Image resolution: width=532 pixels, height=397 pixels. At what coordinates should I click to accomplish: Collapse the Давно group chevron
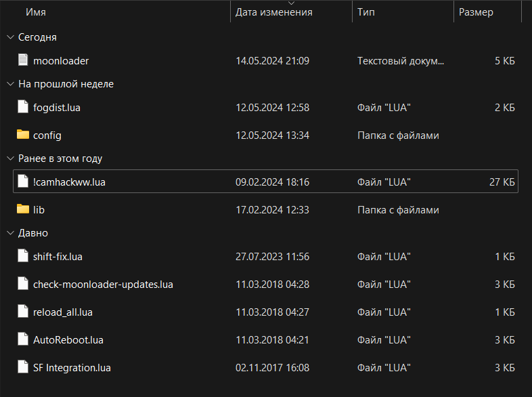[x=9, y=233]
